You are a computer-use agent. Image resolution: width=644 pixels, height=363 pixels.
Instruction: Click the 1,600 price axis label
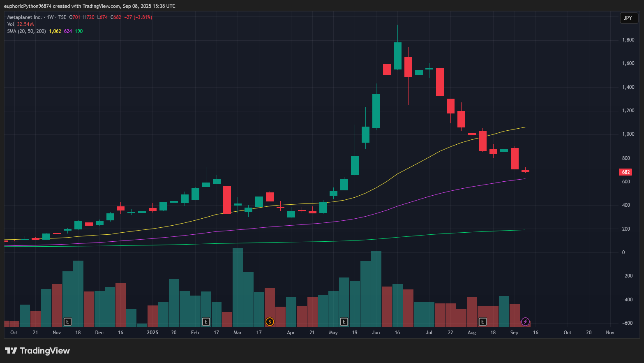pyautogui.click(x=628, y=63)
